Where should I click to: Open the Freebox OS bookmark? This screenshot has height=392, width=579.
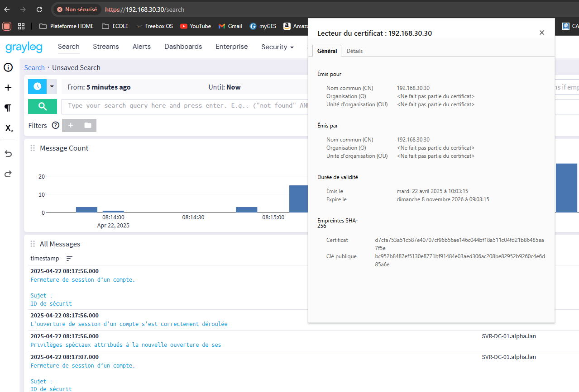click(154, 26)
